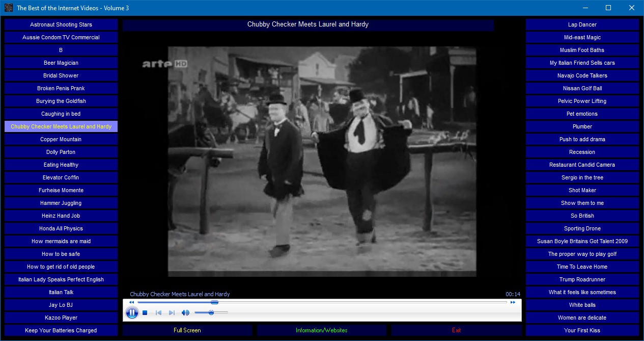Image resolution: width=644 pixels, height=341 pixels.
Task: Open How to be safe
Action: (61, 254)
